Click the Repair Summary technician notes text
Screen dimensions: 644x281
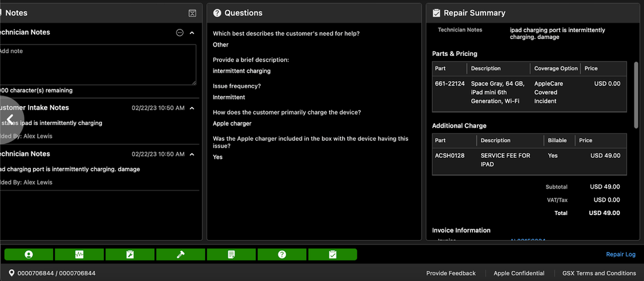coord(557,33)
